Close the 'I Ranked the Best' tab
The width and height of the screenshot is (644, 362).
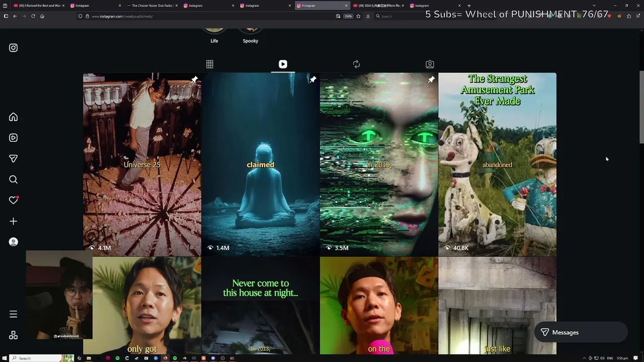point(63,6)
